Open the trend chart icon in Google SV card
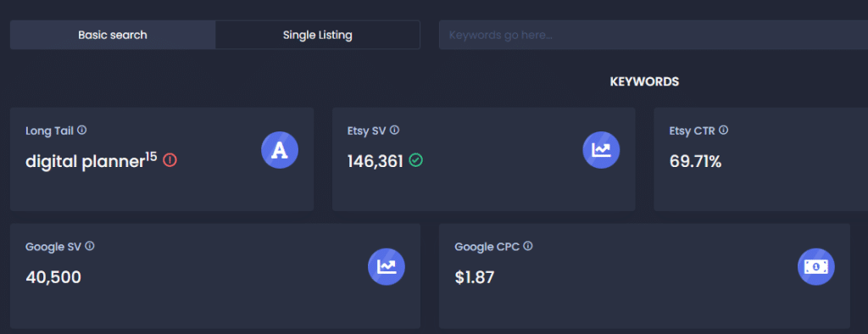 387,266
